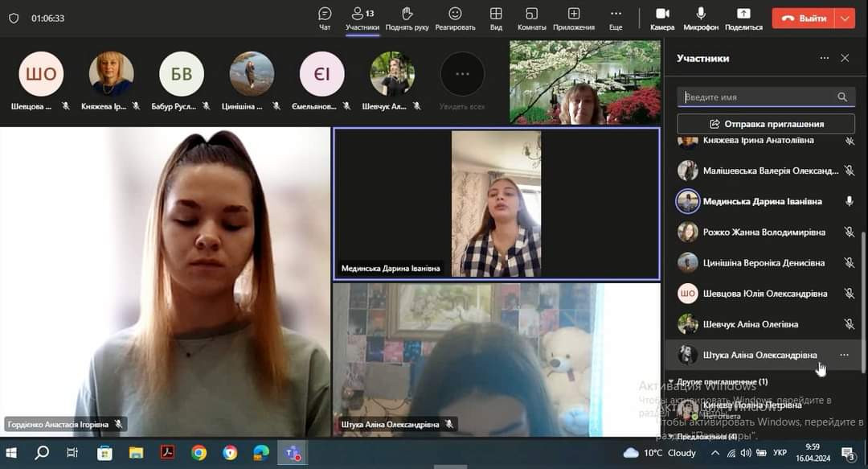Select the Княжева Ір... participant avatar

click(111, 74)
